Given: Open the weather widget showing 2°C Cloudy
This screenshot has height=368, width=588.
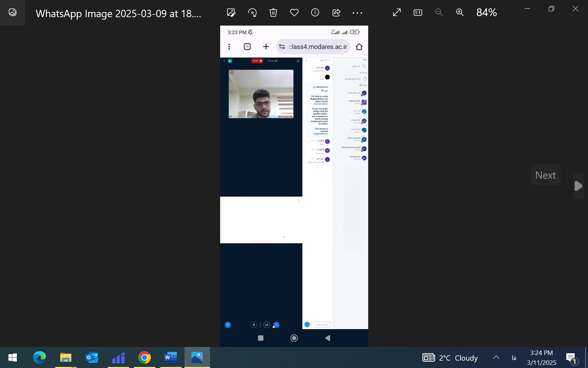Looking at the screenshot, I should (450, 358).
